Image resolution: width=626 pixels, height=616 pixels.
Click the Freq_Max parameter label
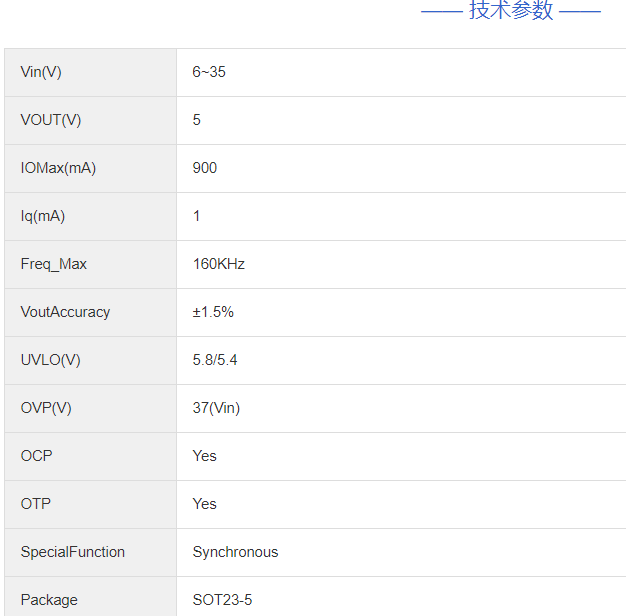[x=54, y=264]
